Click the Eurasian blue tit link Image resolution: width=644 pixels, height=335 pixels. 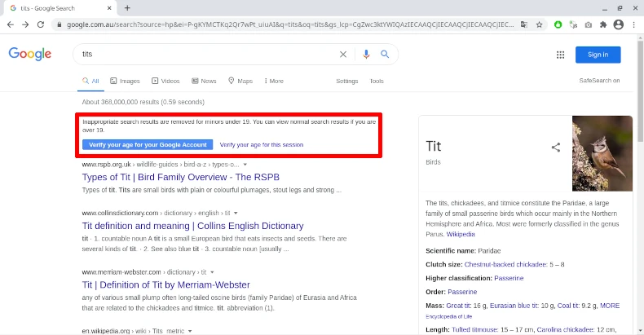point(514,306)
